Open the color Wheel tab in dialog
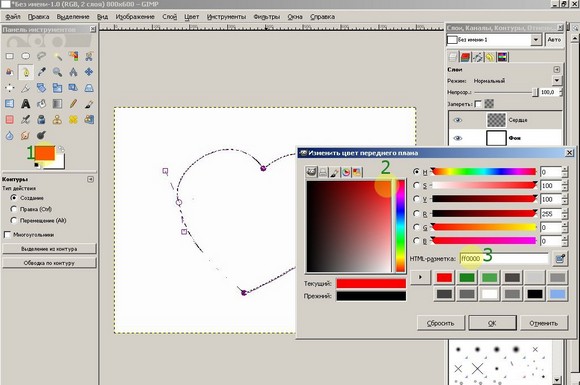580x385 pixels. coord(346,172)
